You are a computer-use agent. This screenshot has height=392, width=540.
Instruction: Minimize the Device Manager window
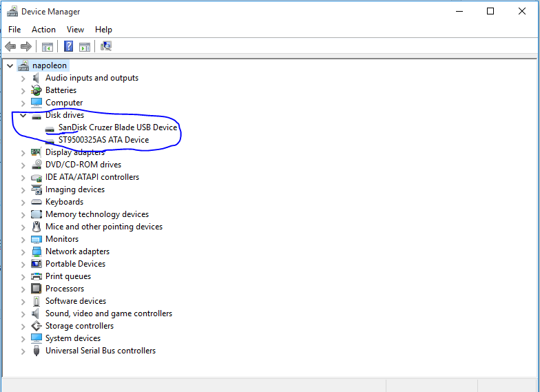[x=459, y=11]
